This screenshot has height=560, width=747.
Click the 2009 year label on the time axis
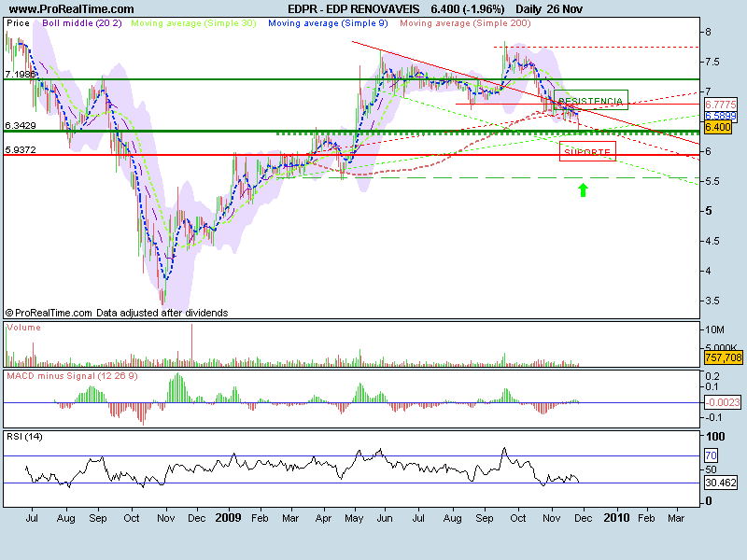(228, 518)
